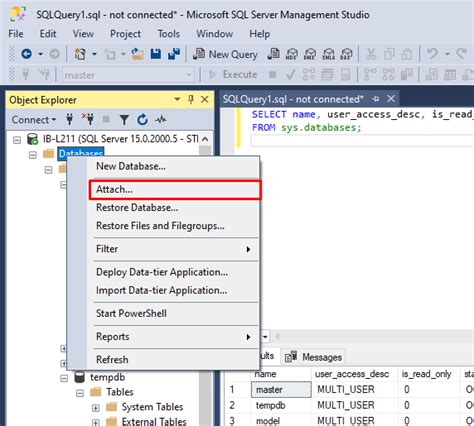Screen dimensions: 474x426
Task: Click the master cell in results
Action: tap(281, 390)
